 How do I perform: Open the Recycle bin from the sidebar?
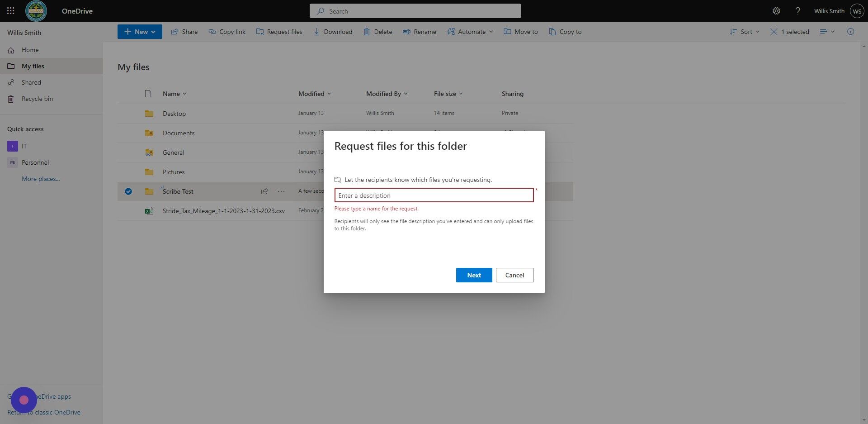pos(37,99)
